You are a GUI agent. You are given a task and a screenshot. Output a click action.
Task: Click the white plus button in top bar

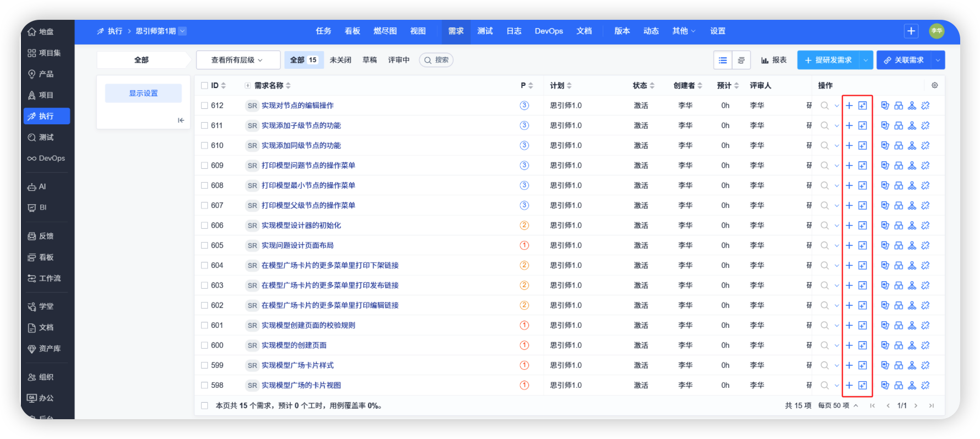(x=911, y=31)
